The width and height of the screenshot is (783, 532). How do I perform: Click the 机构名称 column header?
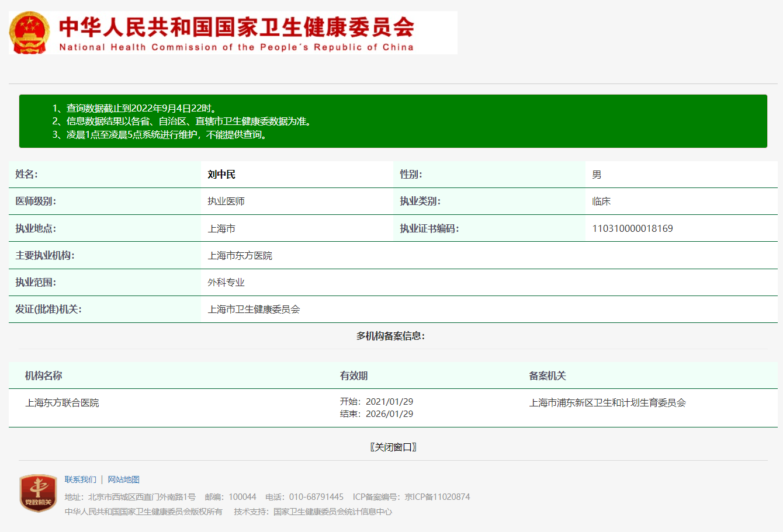pyautogui.click(x=44, y=375)
